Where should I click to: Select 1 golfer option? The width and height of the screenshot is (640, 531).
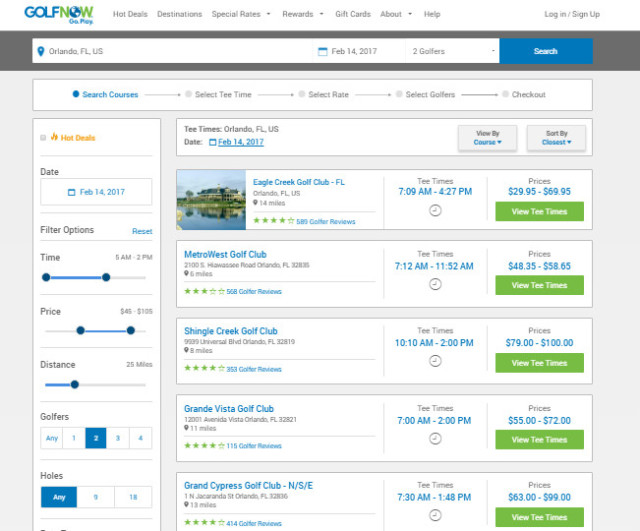point(74,438)
